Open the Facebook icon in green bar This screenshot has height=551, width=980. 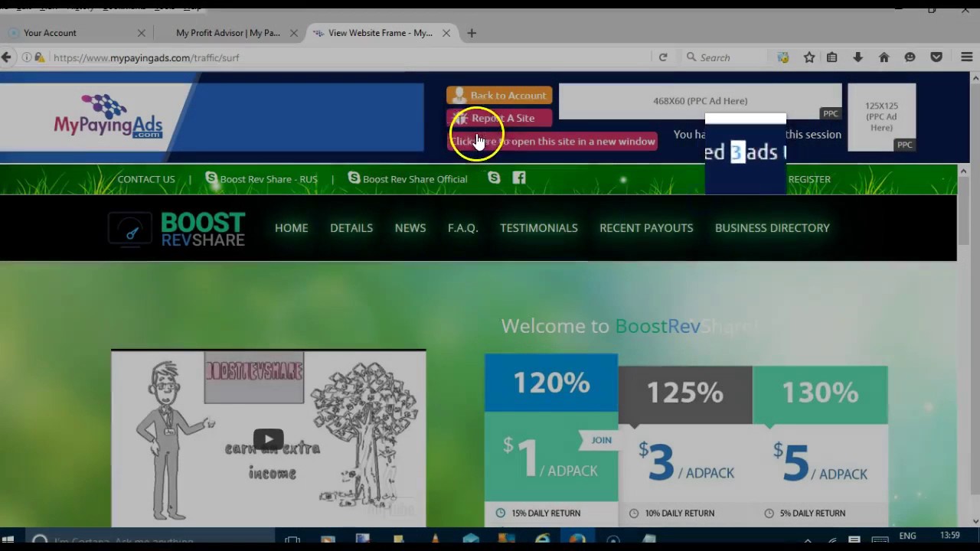(519, 178)
